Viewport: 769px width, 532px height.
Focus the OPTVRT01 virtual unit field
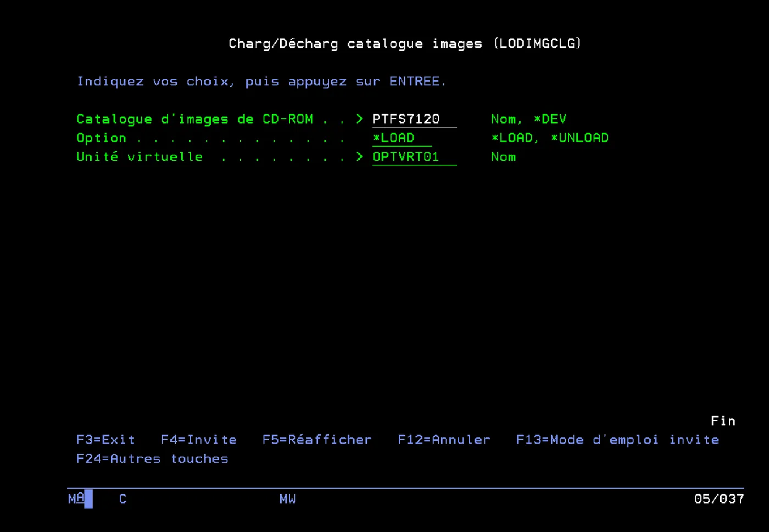(414, 157)
